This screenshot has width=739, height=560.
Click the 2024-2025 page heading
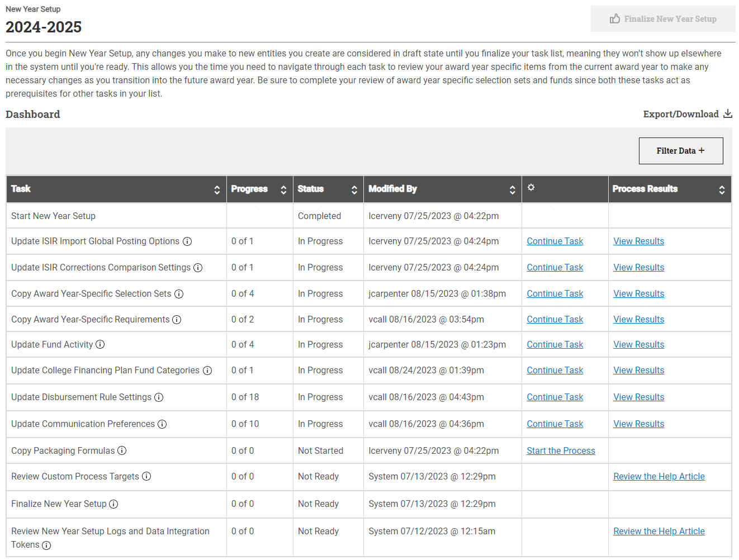pyautogui.click(x=44, y=27)
